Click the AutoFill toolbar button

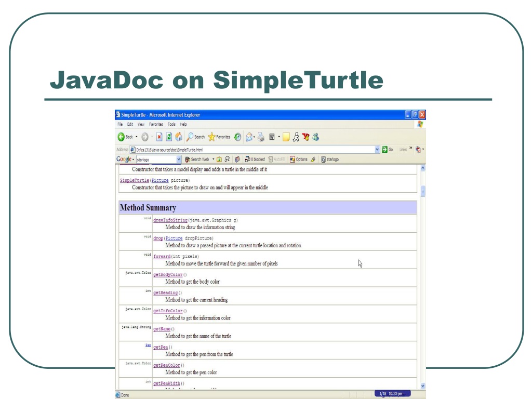(276, 159)
